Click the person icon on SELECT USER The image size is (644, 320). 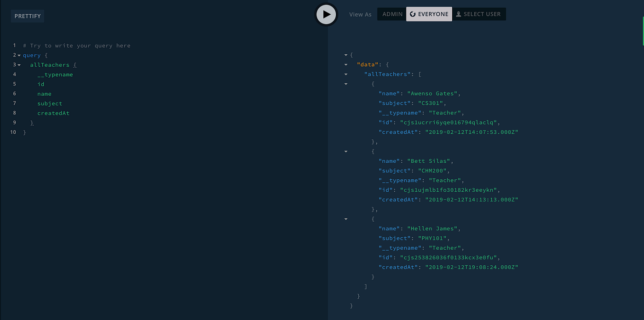[x=458, y=14]
